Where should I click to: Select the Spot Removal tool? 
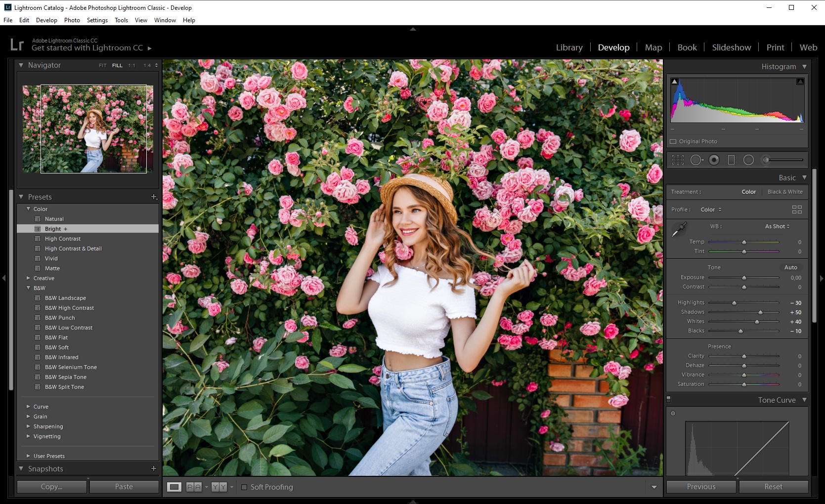[x=697, y=160]
